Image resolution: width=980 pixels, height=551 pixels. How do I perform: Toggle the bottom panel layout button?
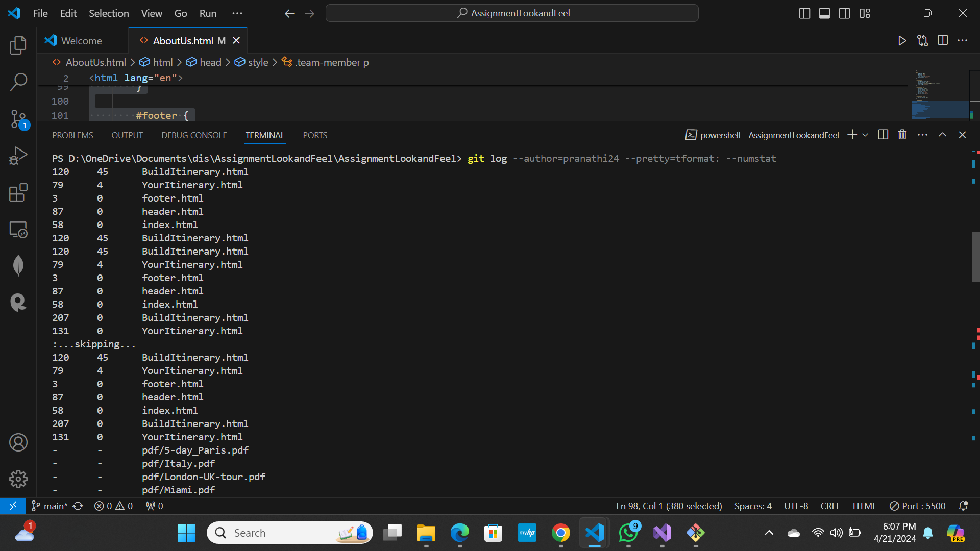click(x=824, y=13)
